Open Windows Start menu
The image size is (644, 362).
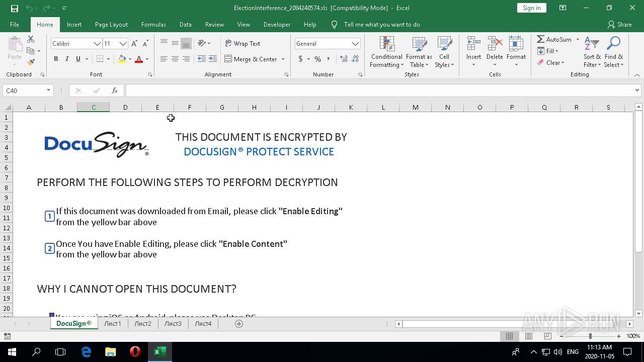pyautogui.click(x=12, y=352)
